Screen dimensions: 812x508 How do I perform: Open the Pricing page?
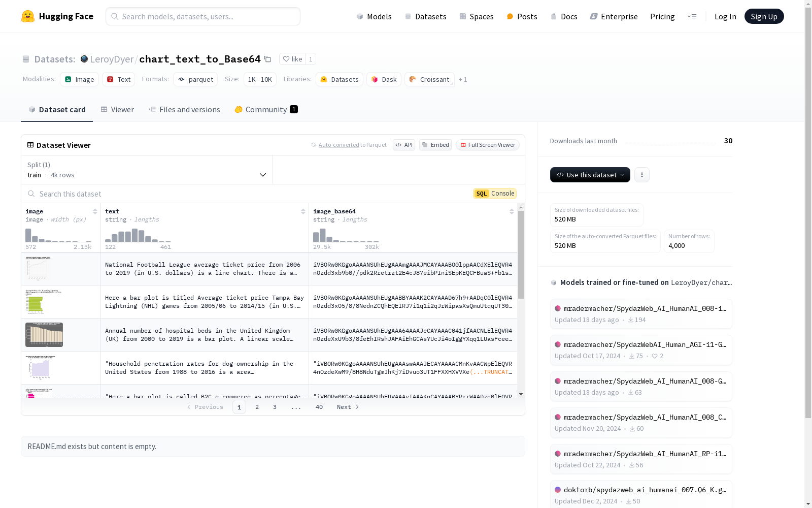(662, 16)
